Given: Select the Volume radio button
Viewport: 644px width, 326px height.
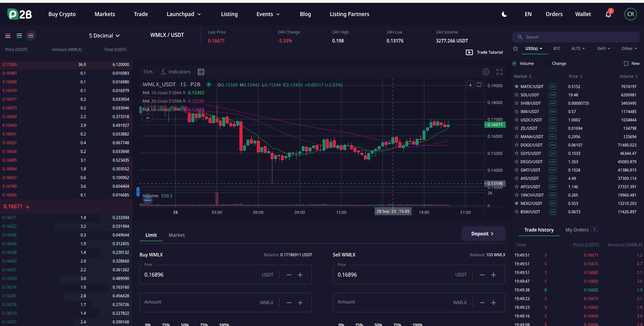Looking at the screenshot, I should point(514,63).
